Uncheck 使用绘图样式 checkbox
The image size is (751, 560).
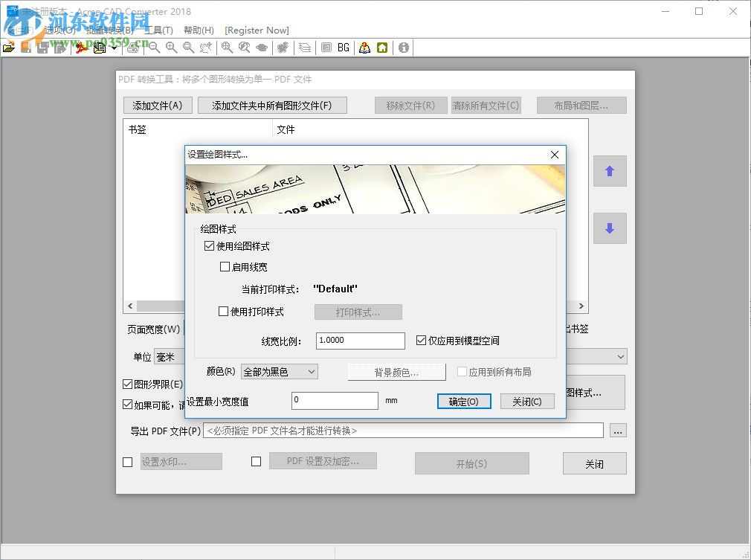coord(210,246)
